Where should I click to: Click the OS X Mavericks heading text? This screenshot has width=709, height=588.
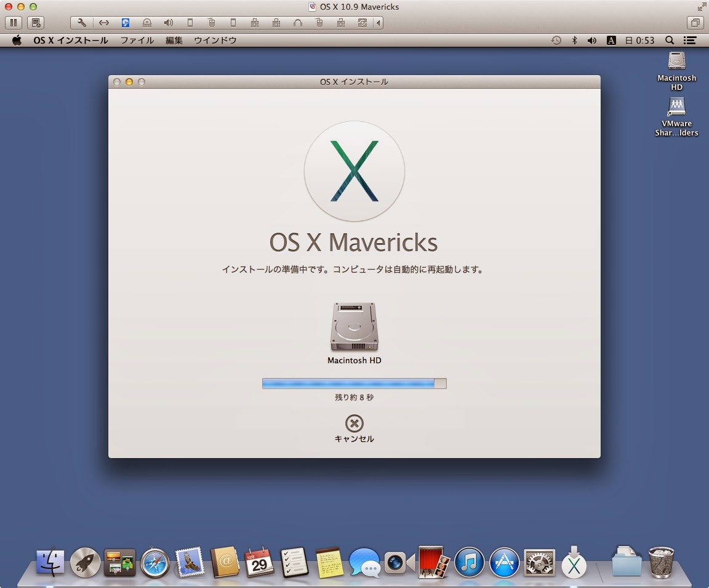(x=354, y=242)
